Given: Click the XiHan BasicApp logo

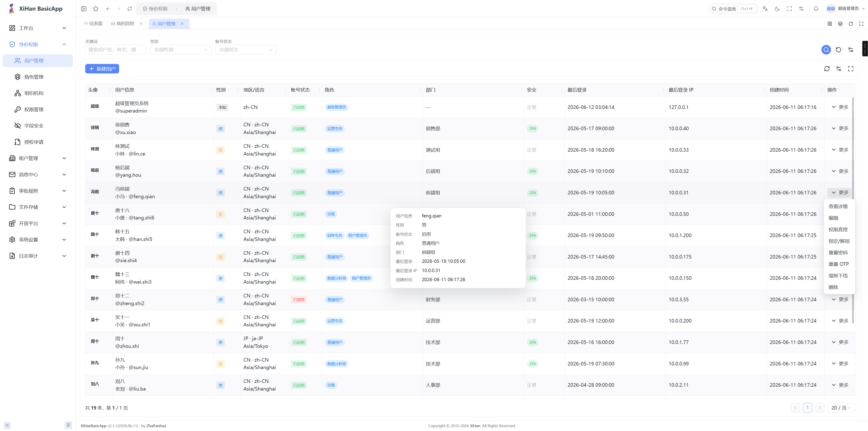Looking at the screenshot, I should [x=35, y=9].
